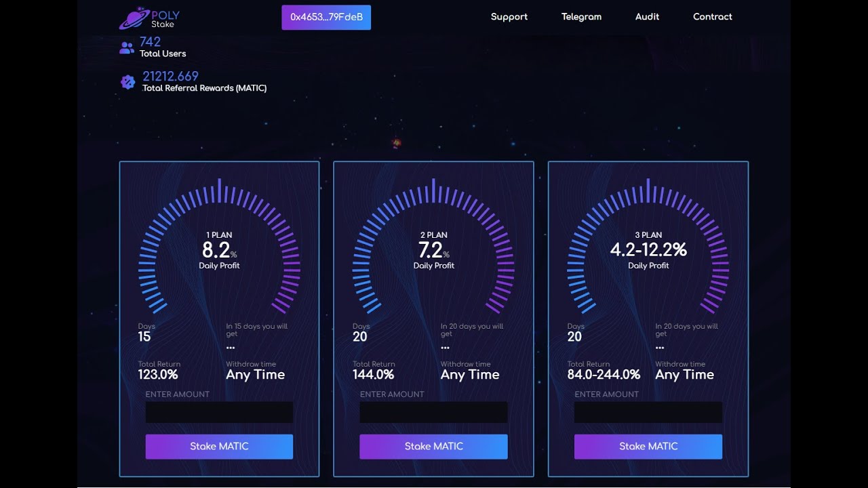
Task: Click the referral rewards percent badge icon
Action: tap(127, 82)
